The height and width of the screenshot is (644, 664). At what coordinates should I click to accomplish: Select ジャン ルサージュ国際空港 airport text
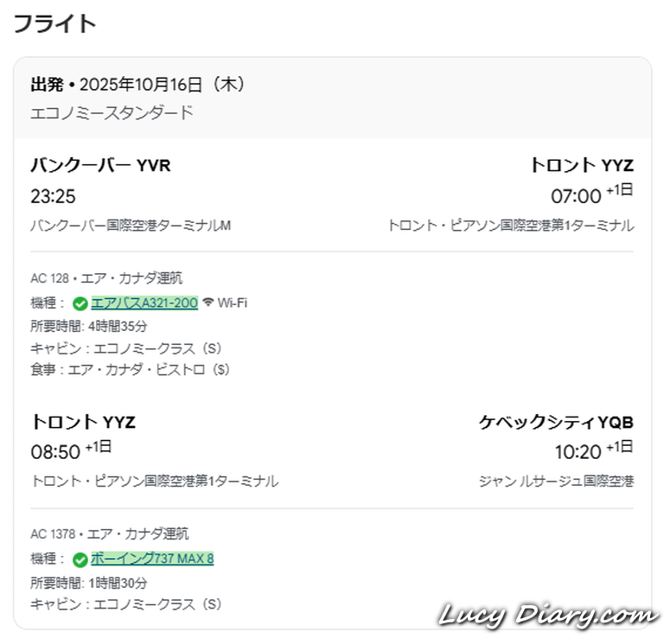pos(556,481)
